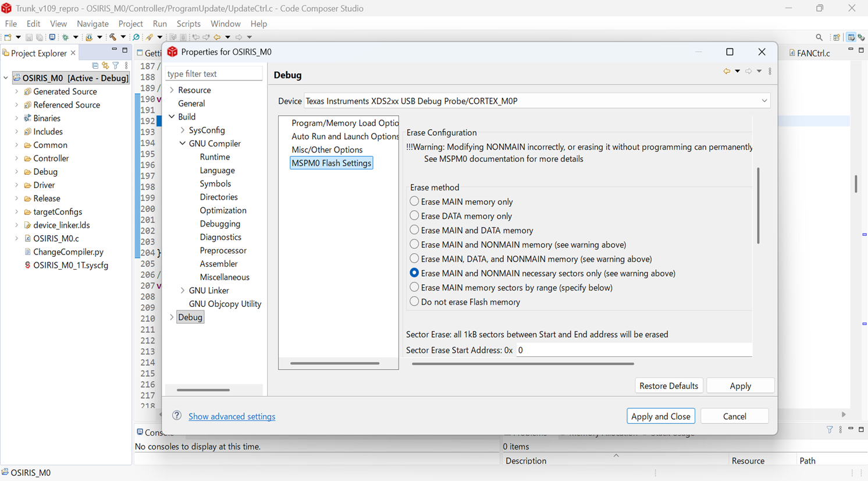This screenshot has height=481, width=868.
Task: Click the New project toolbar icon
Action: click(x=8, y=37)
